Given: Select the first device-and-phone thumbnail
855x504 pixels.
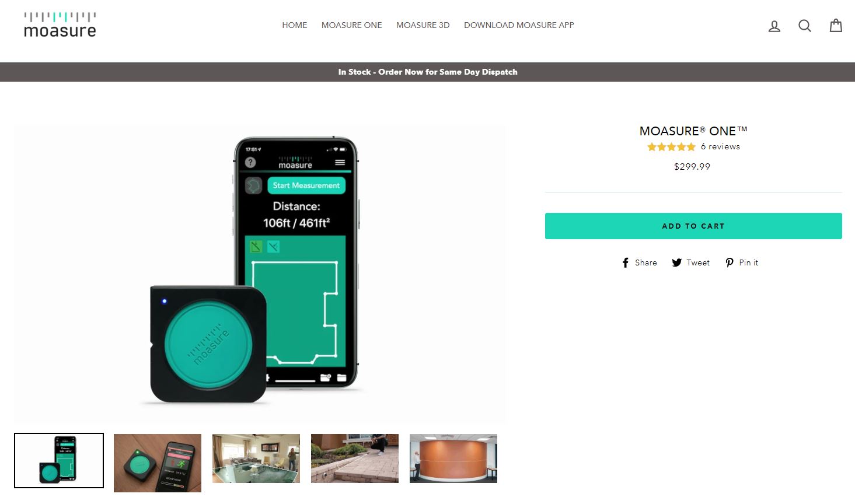Looking at the screenshot, I should [x=59, y=460].
